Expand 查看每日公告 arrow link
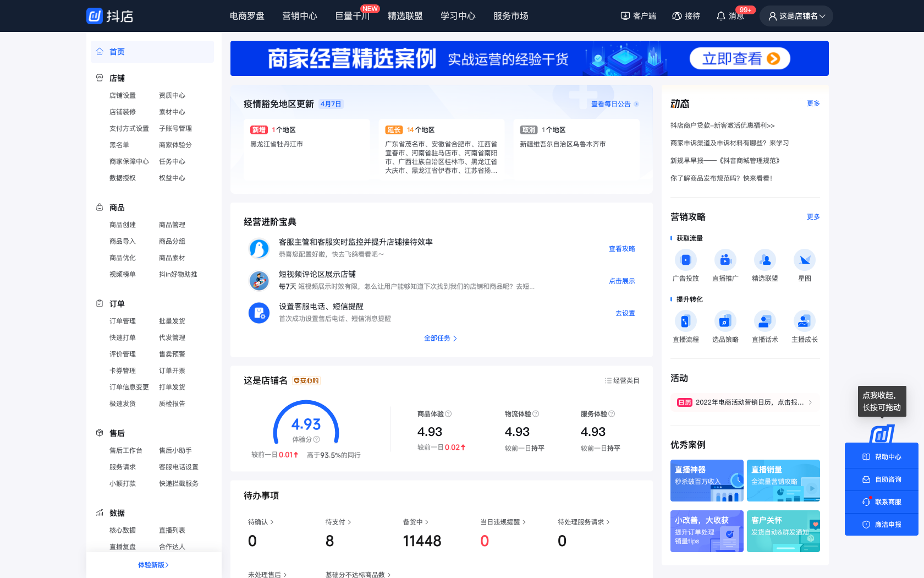This screenshot has width=924, height=578. [x=615, y=104]
